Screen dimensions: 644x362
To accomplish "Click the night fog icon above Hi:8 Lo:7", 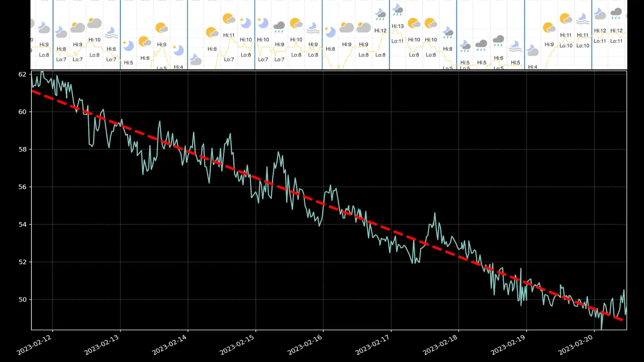I will (x=111, y=33).
